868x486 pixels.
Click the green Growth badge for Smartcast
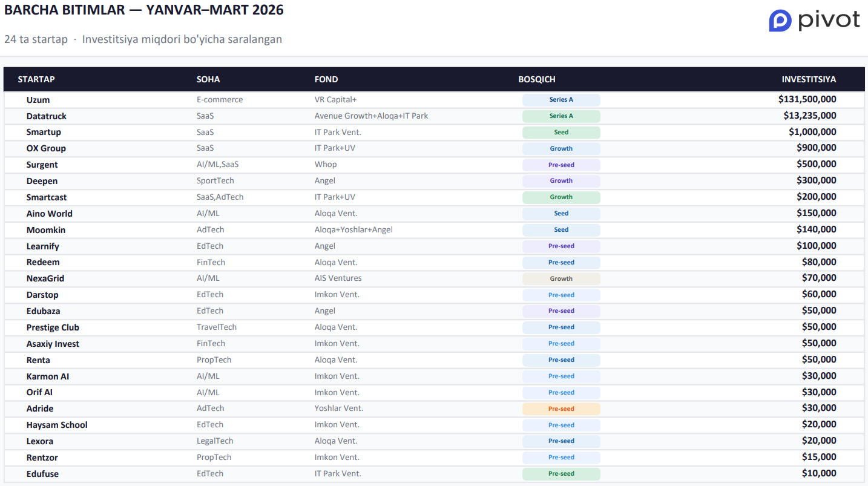(x=561, y=197)
